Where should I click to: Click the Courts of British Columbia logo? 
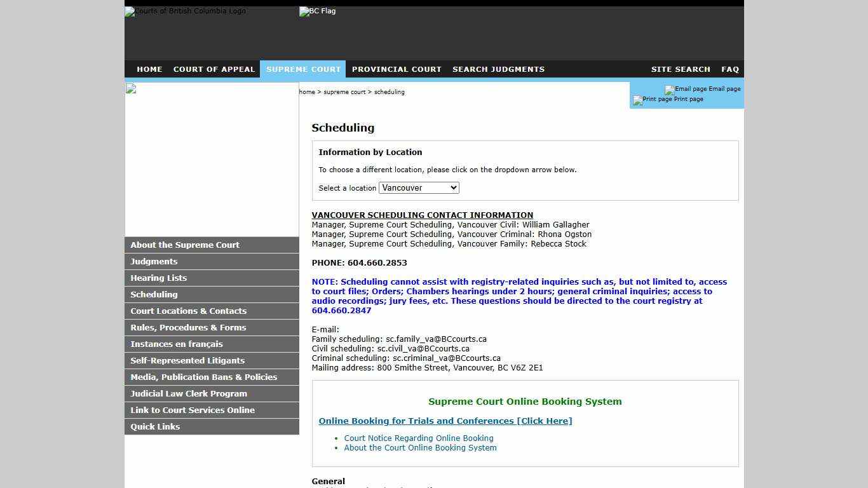(x=184, y=11)
